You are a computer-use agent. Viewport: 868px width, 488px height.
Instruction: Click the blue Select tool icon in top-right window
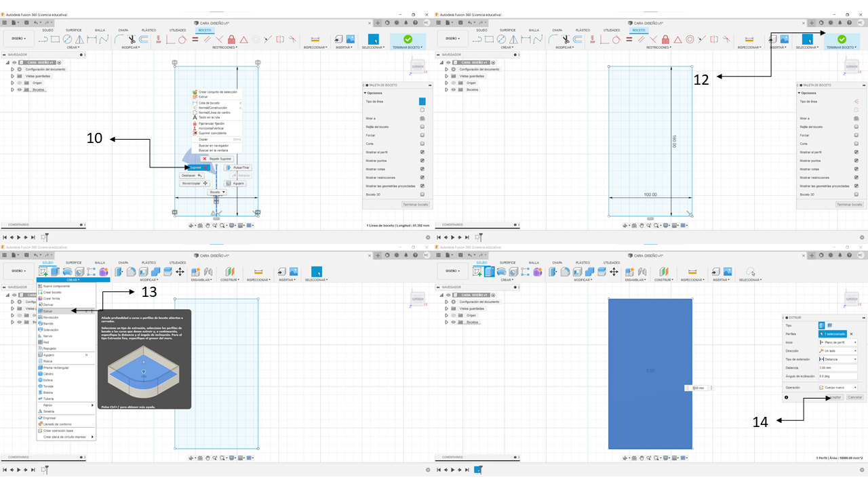808,39
